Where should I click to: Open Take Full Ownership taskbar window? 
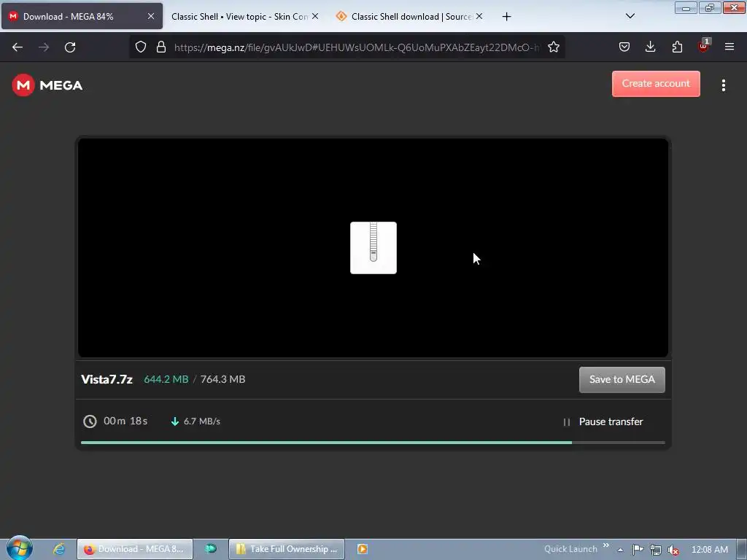[287, 549]
